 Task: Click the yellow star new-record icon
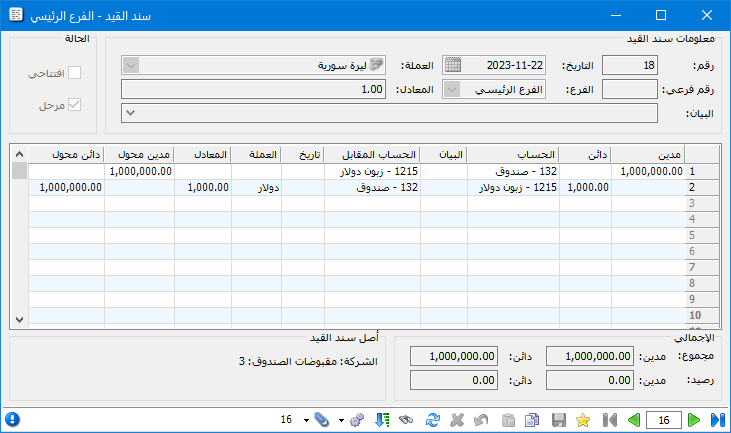click(x=583, y=420)
